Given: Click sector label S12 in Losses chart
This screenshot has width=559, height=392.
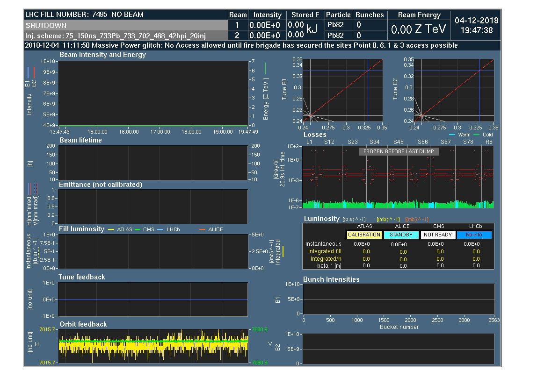Looking at the screenshot, I should click(329, 142).
